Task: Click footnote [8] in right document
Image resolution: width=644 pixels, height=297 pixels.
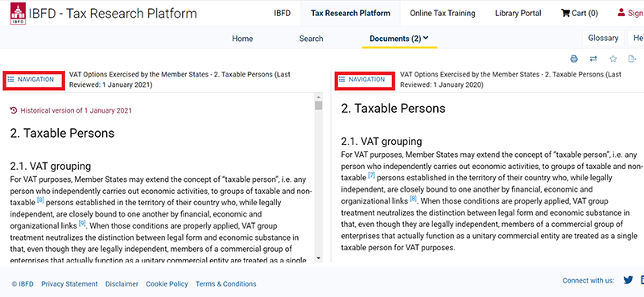Action: pyautogui.click(x=413, y=199)
